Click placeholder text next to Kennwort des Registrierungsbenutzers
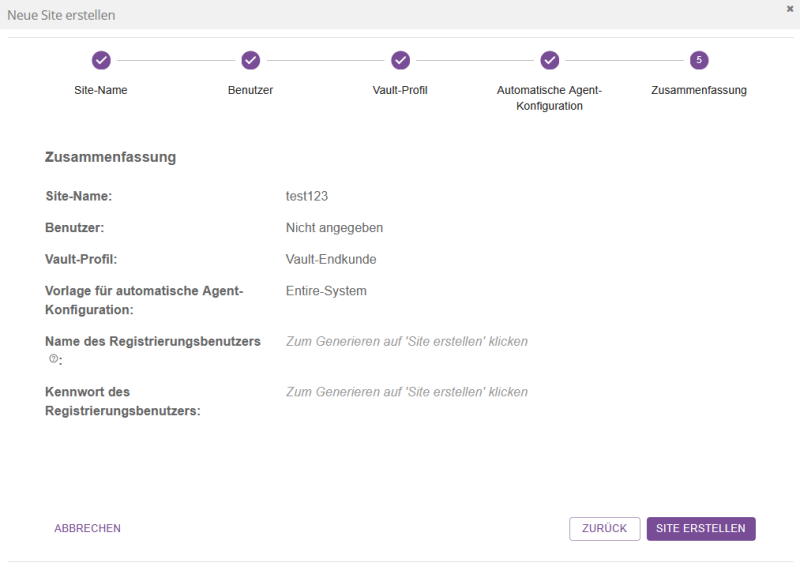 (407, 392)
